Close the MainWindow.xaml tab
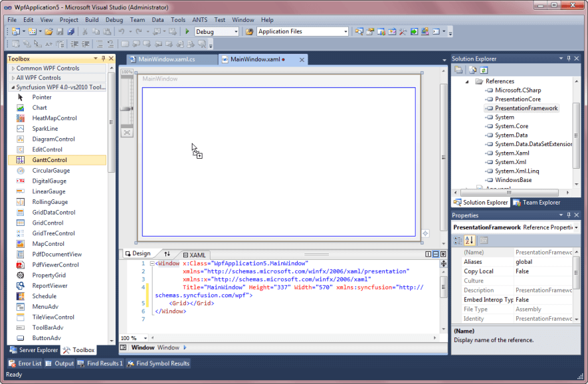The image size is (588, 384). click(x=302, y=60)
